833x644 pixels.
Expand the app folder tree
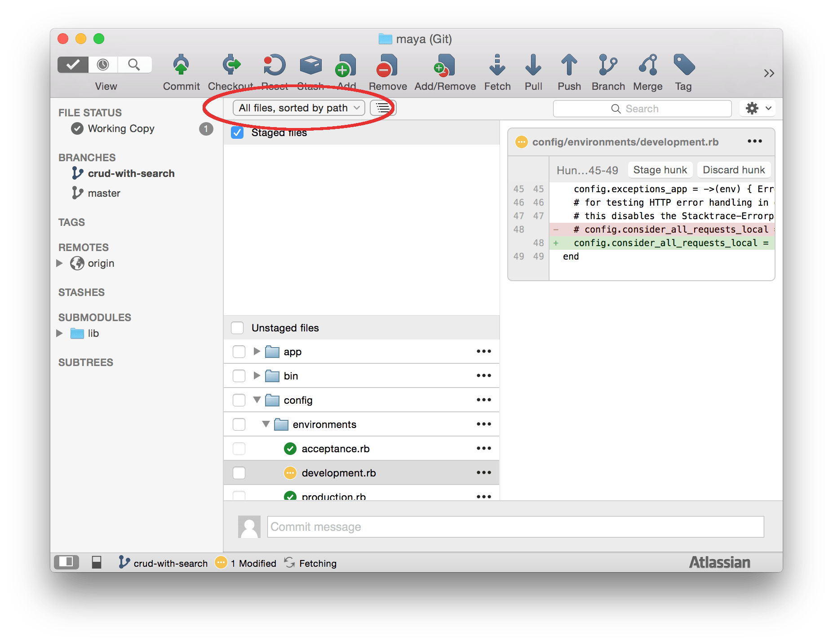coord(257,351)
